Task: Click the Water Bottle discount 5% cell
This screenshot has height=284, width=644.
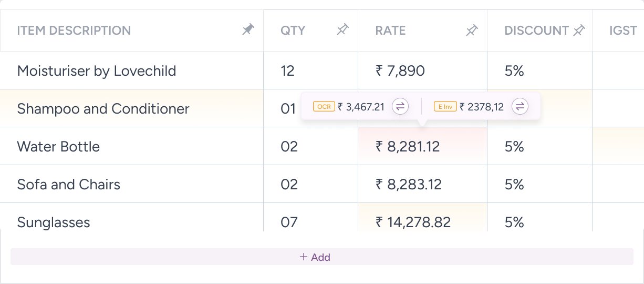Action: pyautogui.click(x=514, y=146)
